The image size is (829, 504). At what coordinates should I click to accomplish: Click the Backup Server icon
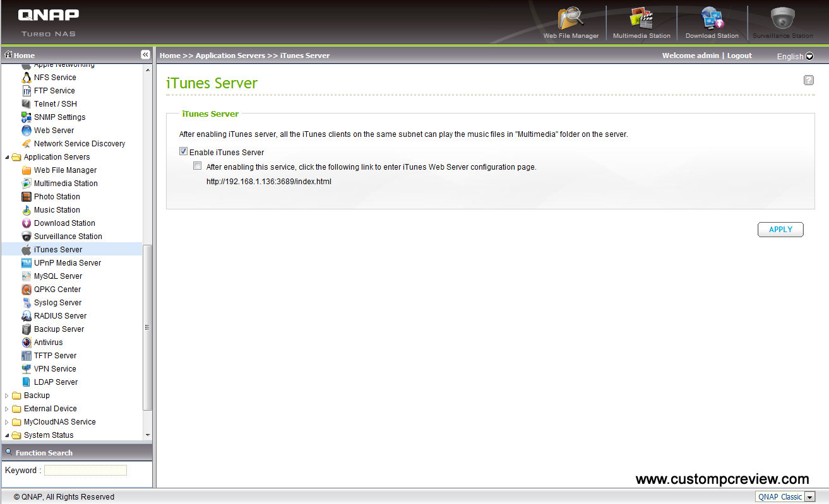pos(27,329)
